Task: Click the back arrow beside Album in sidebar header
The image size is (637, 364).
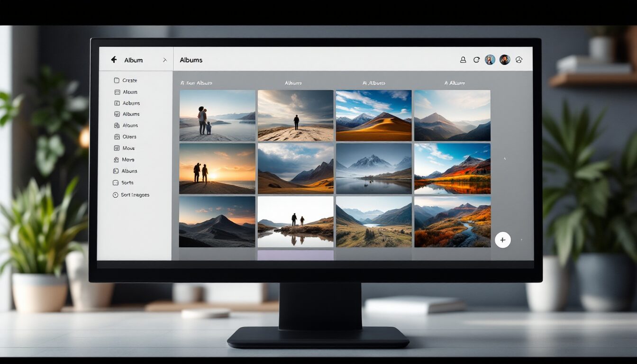Action: click(114, 60)
